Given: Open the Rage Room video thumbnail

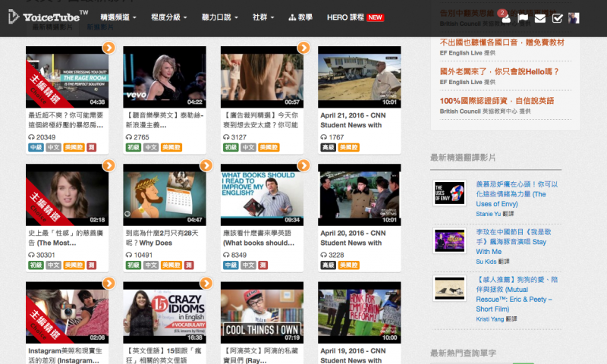Looking at the screenshot, I should click(x=67, y=77).
